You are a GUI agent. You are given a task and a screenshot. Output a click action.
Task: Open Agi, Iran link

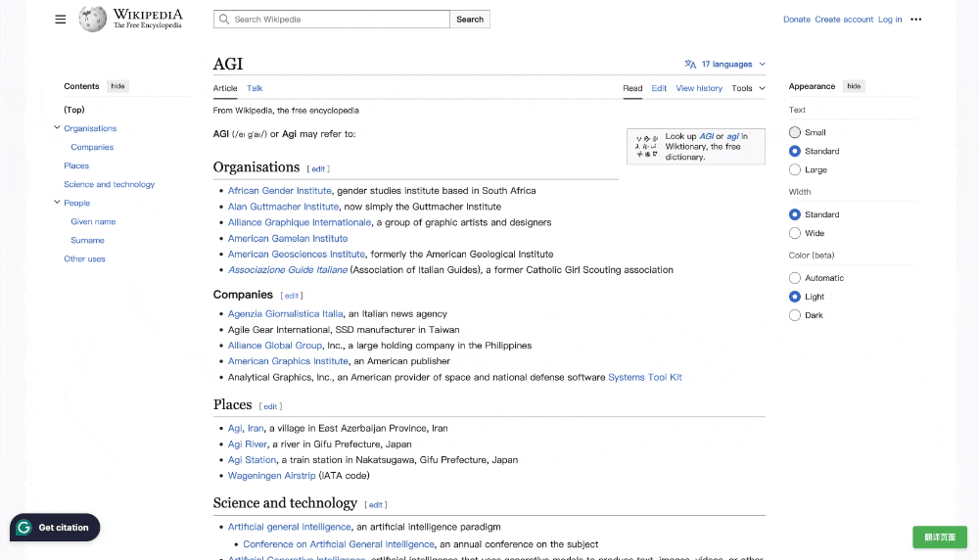(246, 428)
